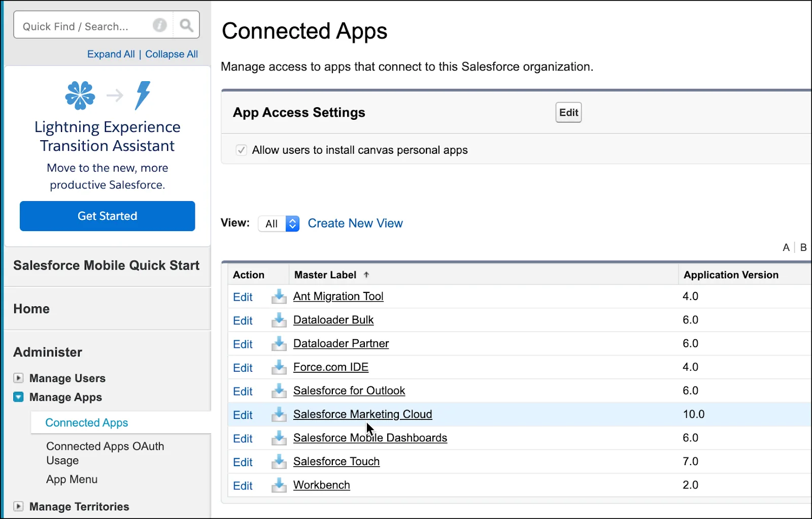Sort by the Master Label column header
The height and width of the screenshot is (519, 812).
pos(325,275)
